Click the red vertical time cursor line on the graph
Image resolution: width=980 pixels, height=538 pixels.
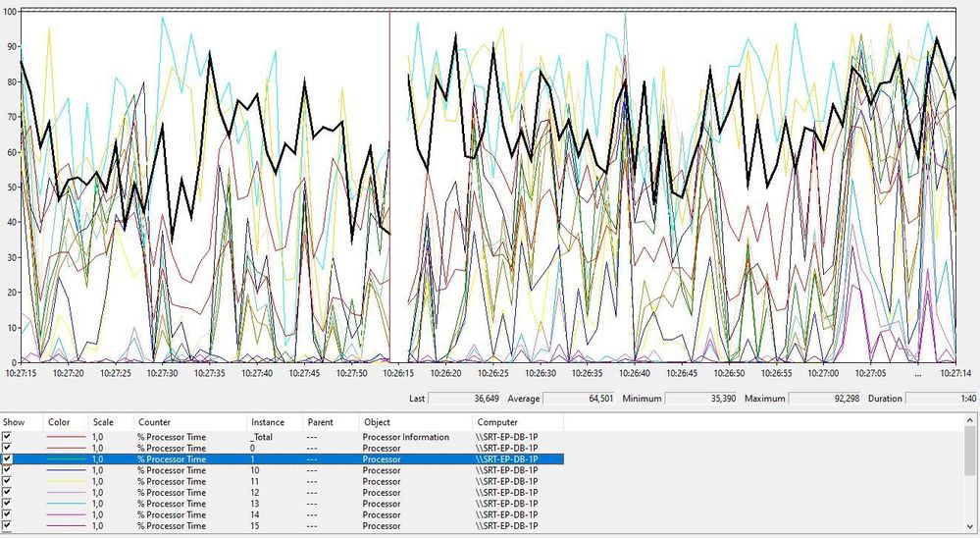tap(390, 187)
